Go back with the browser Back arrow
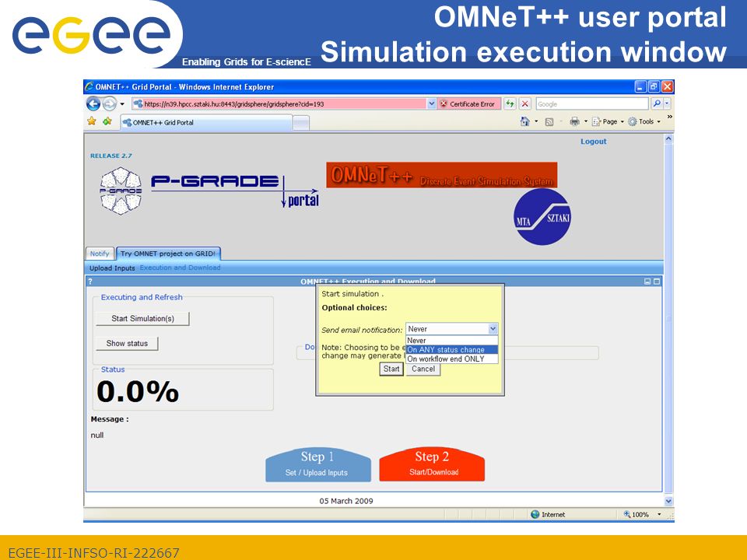This screenshot has height=560, width=747. 93,103
